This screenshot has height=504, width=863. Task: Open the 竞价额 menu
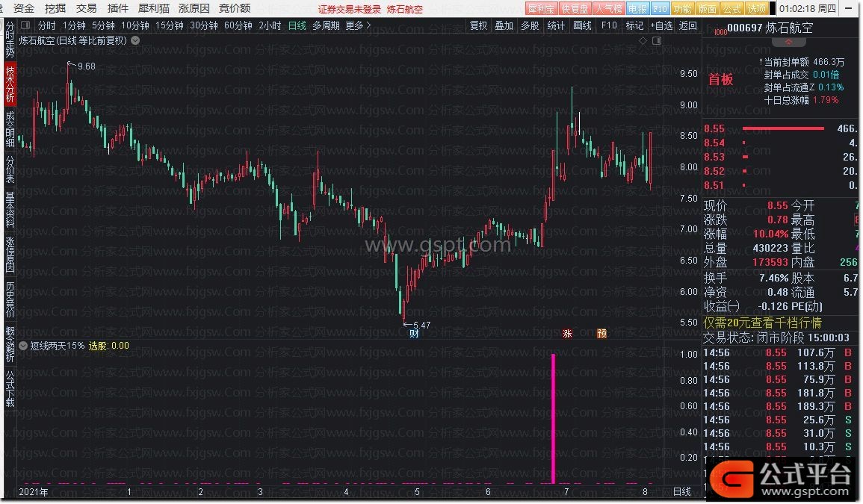(235, 8)
